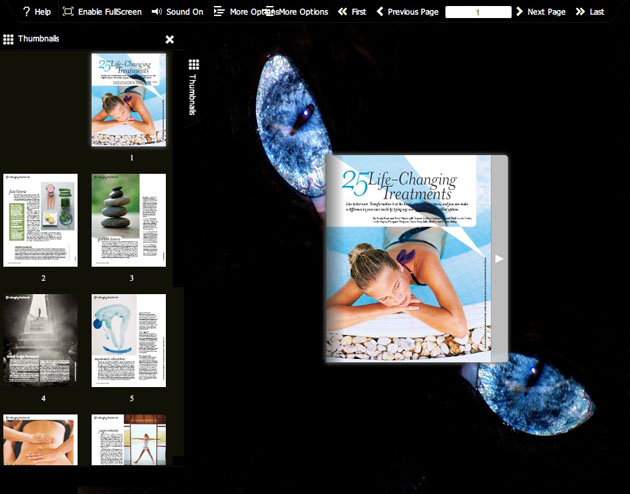Click the vertical Thumbnails tab grid icon

pyautogui.click(x=194, y=64)
